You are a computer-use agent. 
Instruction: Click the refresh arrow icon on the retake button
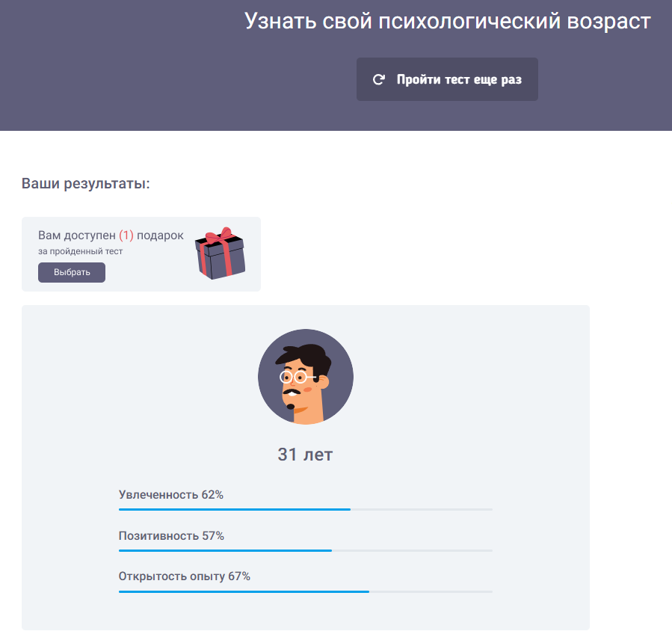click(378, 79)
